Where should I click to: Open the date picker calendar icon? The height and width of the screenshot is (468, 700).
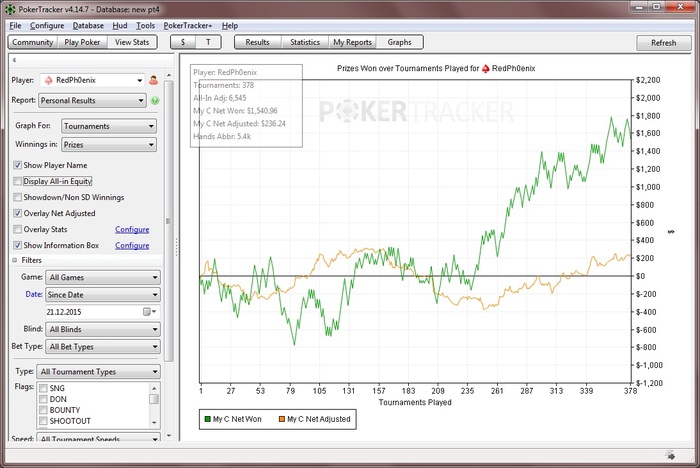pyautogui.click(x=148, y=312)
